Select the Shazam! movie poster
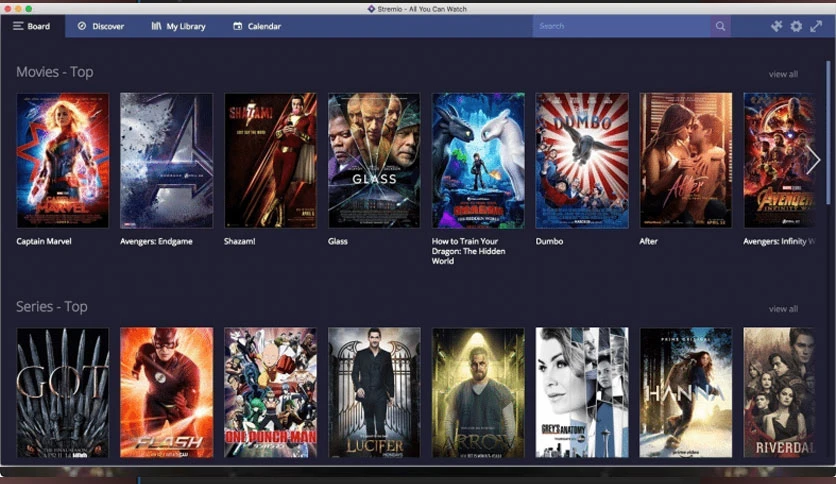 point(270,160)
